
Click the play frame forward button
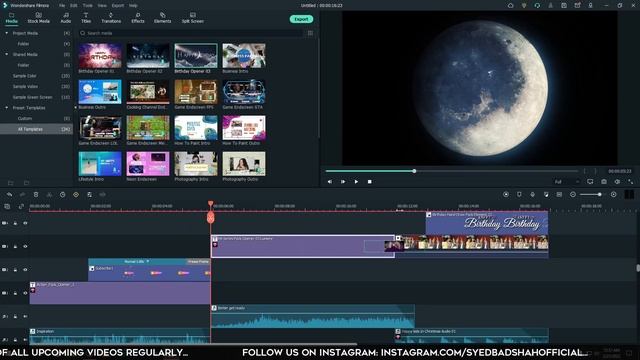(x=343, y=182)
